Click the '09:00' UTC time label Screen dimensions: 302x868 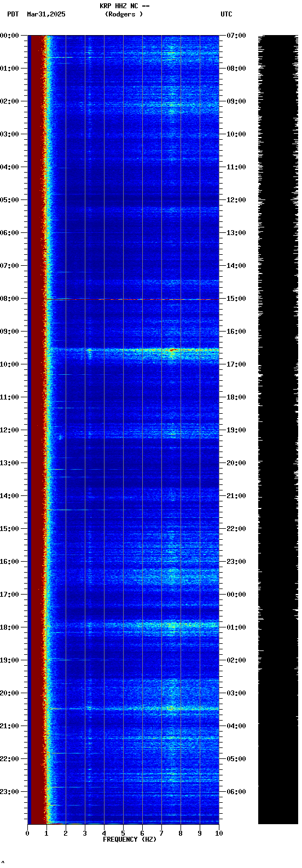pos(236,101)
